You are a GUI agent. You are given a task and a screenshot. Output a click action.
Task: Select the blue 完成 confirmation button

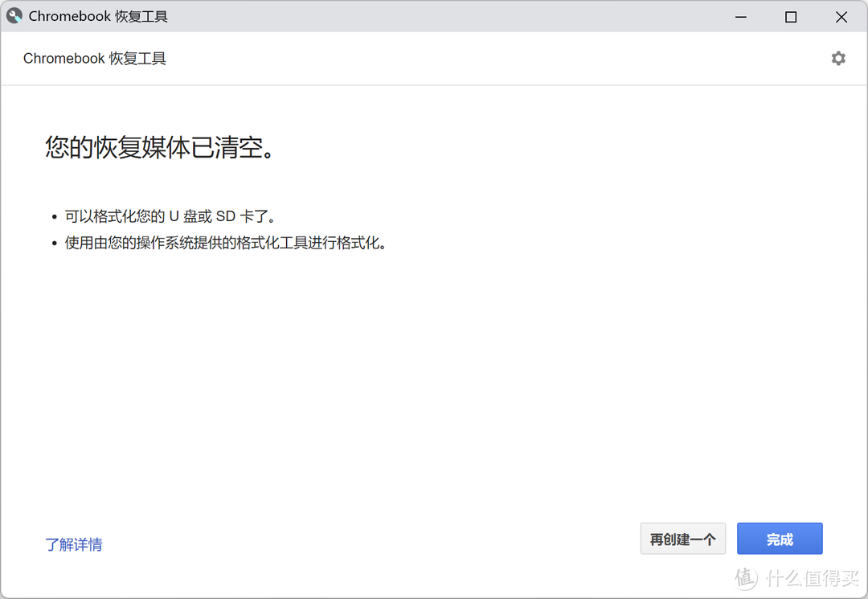[x=780, y=538]
